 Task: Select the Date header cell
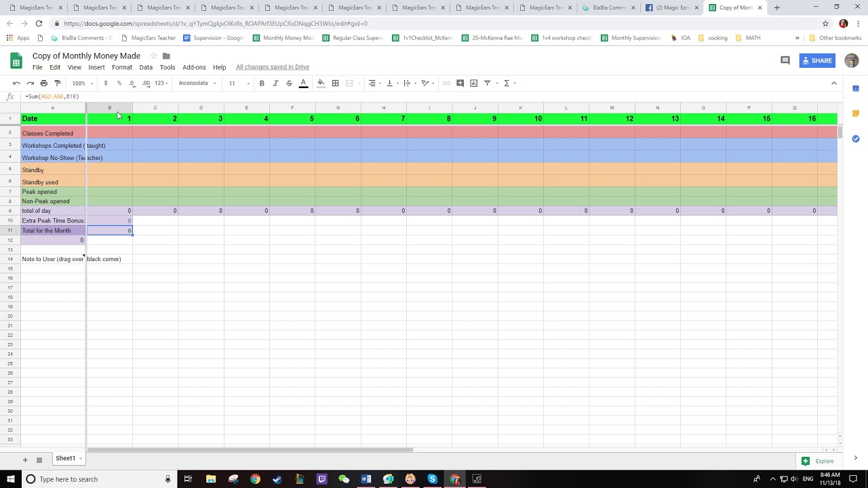coord(53,119)
